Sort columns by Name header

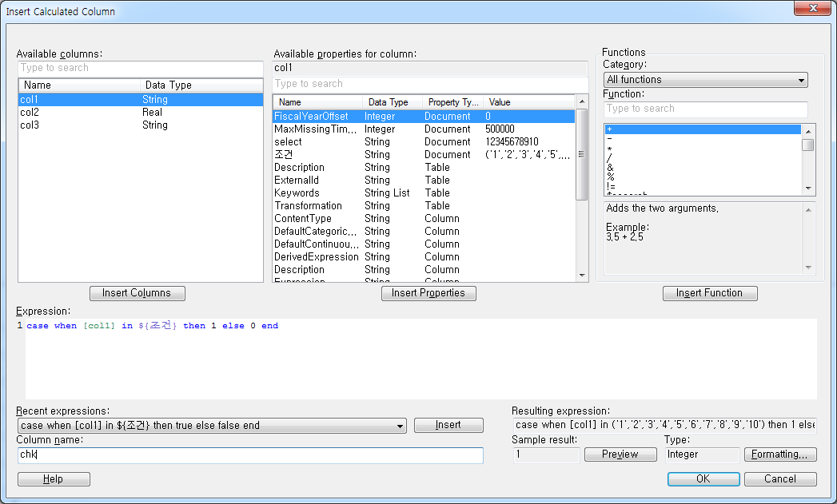click(x=79, y=85)
